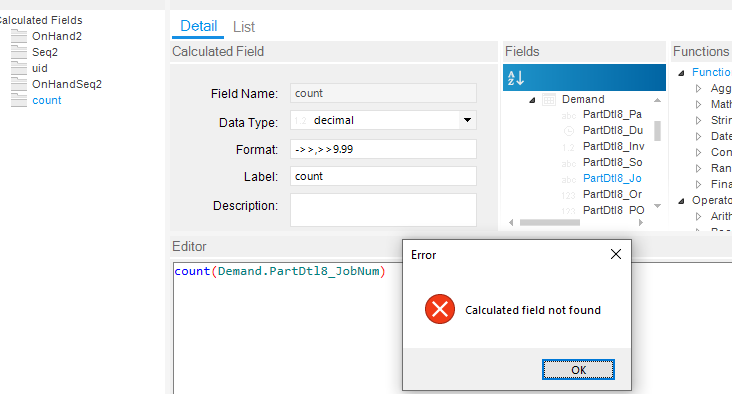This screenshot has width=732, height=394.
Task: Click the decimal type icon beside PartDtl8_Inv
Action: point(568,148)
